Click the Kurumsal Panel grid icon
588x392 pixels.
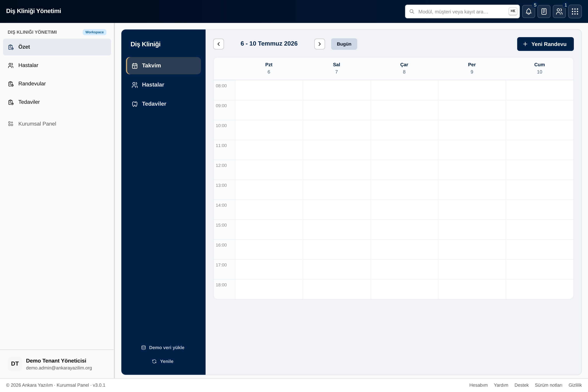click(11, 124)
